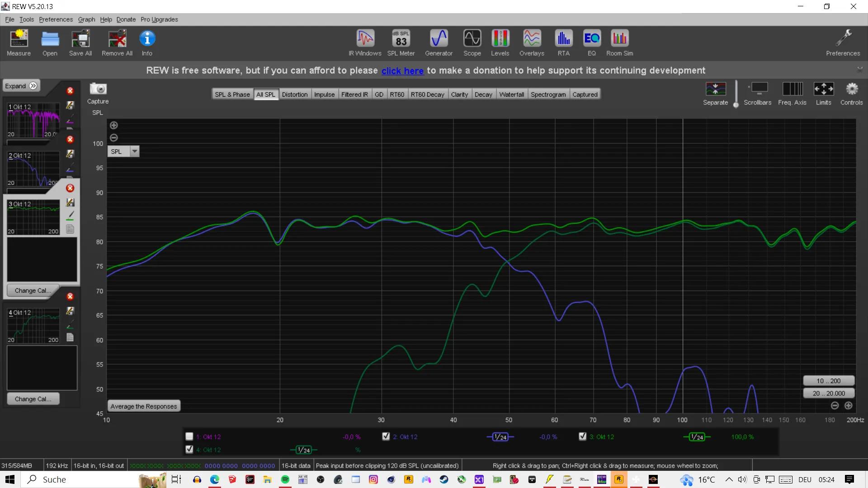Uncheck the 2: Okt 12 trace

pos(386,436)
